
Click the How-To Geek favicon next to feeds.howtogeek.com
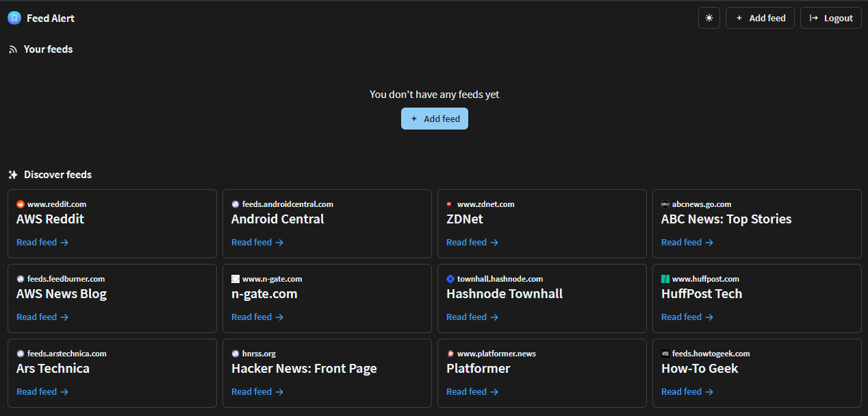tap(665, 354)
